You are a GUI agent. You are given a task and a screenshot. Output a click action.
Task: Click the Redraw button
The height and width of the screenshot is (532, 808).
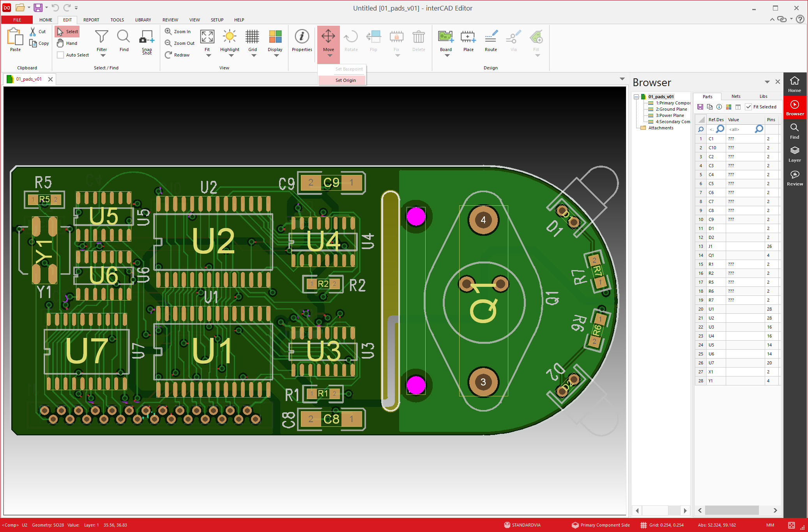(177, 55)
